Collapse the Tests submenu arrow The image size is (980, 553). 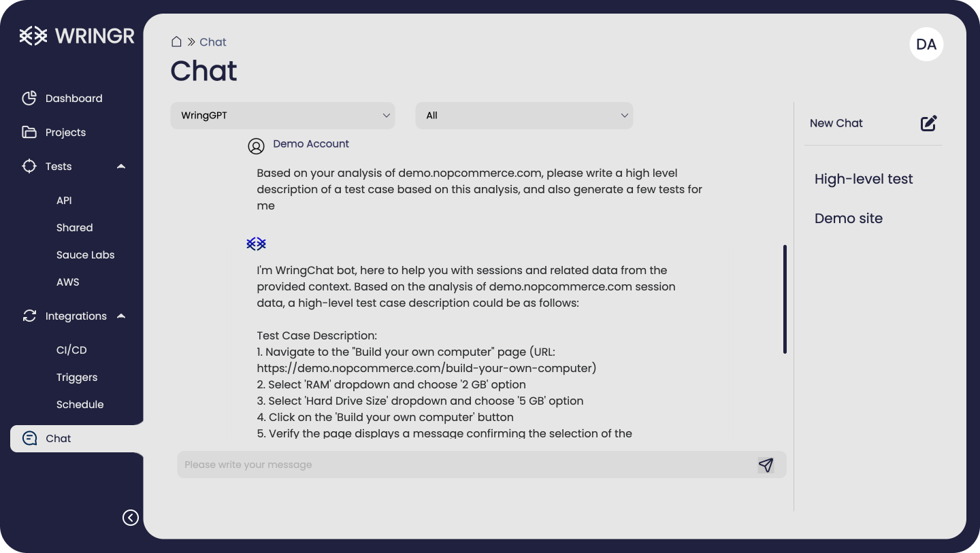pos(121,166)
